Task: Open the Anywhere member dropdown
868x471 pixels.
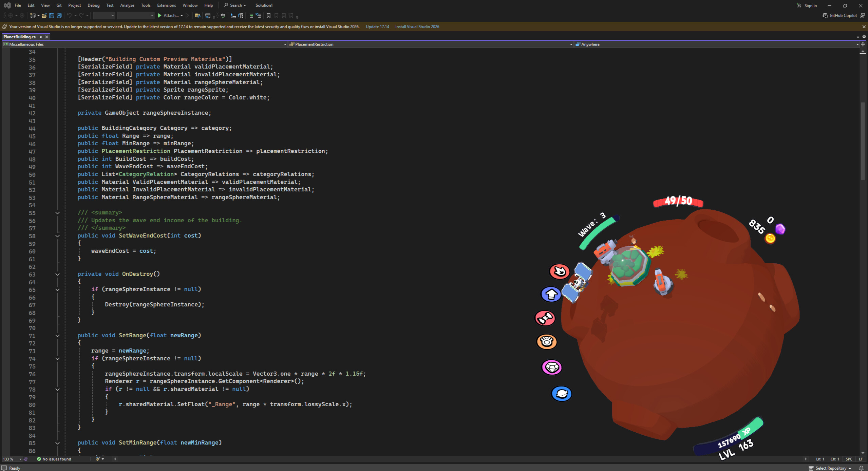Action: coord(717,44)
